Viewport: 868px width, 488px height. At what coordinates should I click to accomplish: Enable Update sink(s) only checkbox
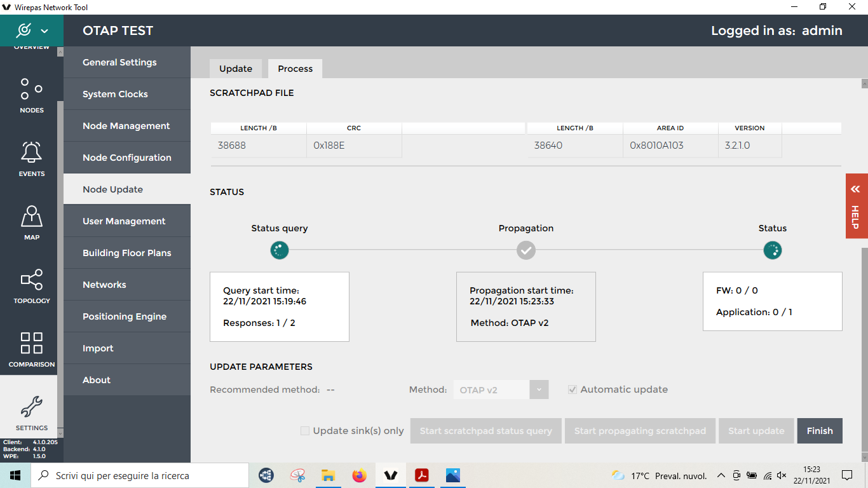305,431
